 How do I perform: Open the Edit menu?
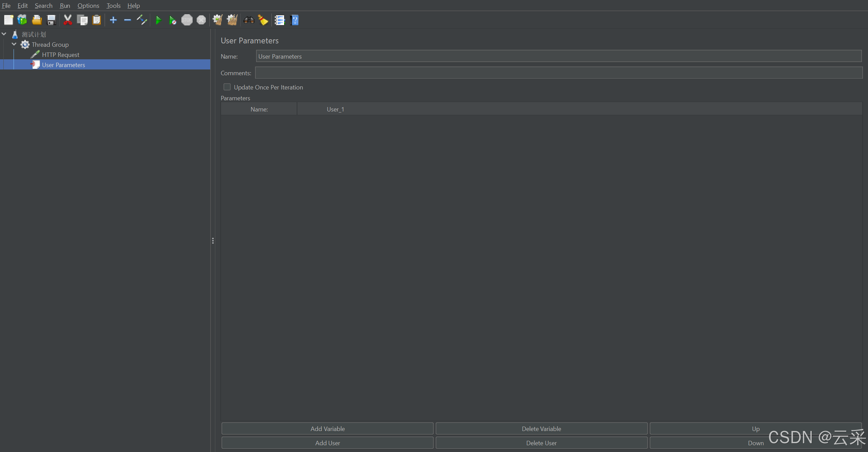click(x=22, y=5)
